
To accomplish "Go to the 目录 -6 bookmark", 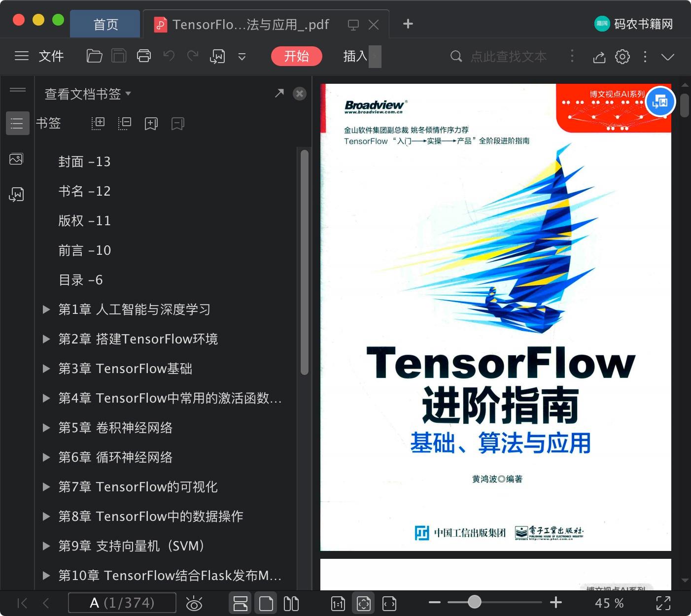I will 80,280.
